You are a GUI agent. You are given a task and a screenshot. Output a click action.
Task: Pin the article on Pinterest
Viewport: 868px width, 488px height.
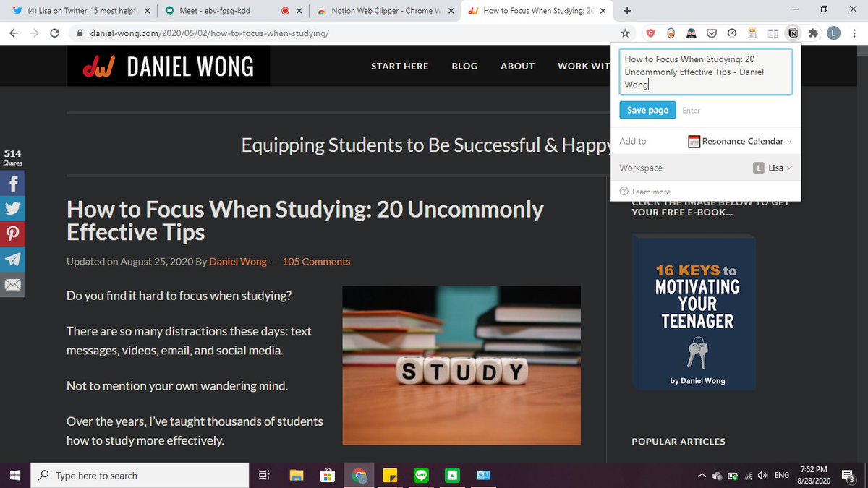(x=13, y=234)
